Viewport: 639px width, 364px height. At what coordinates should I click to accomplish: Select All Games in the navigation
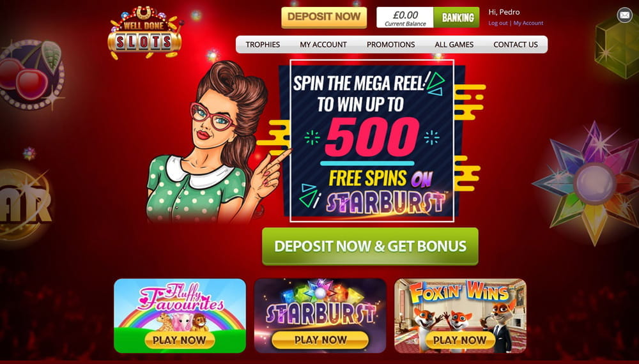(x=454, y=44)
